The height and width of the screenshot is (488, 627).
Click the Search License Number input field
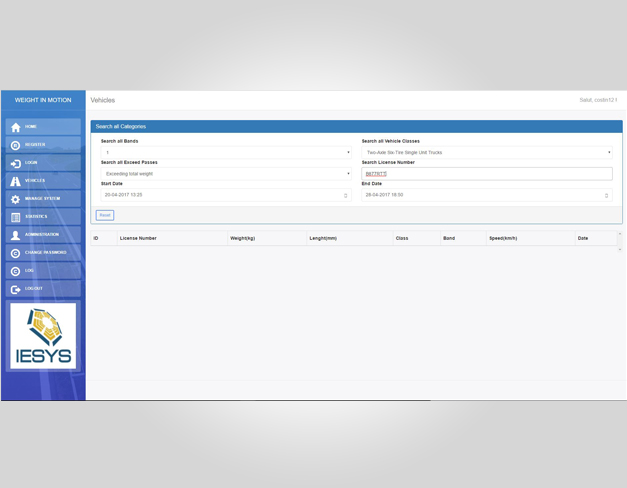pos(486,174)
